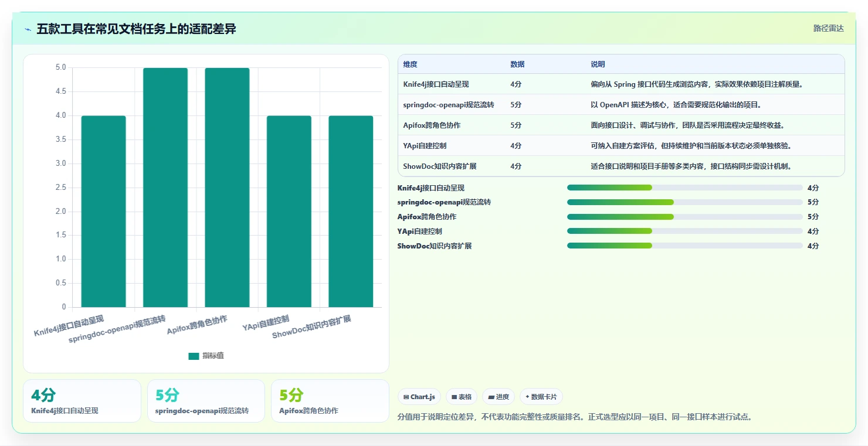
Task: Toggle the 指标值 legend color swatch
Action: [x=194, y=356]
